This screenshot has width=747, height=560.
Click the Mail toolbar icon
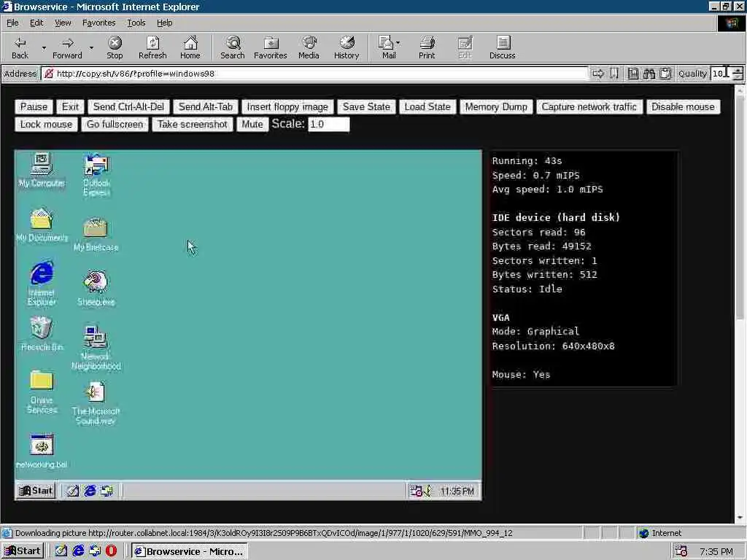point(387,47)
